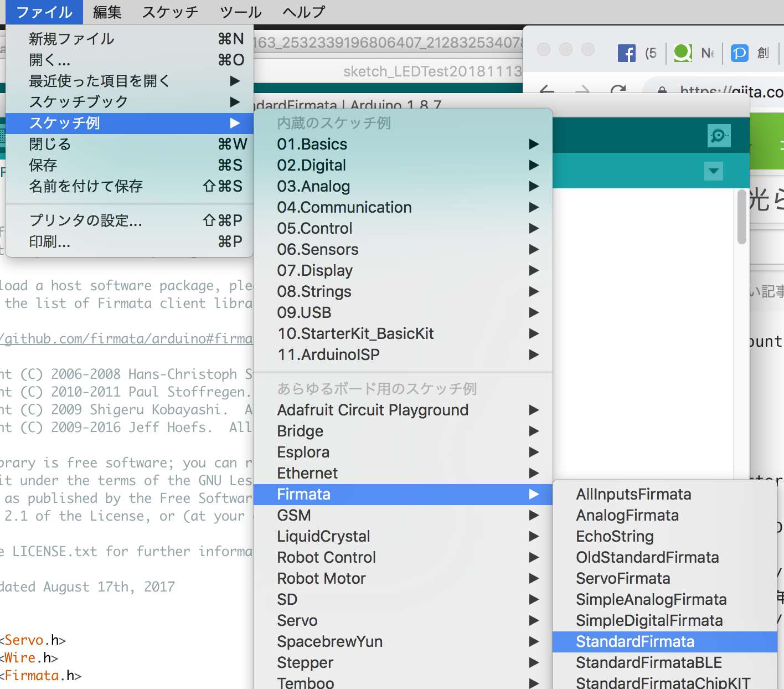784x689 pixels.
Task: Open the sketch tab dropdown triangle
Action: (x=713, y=171)
